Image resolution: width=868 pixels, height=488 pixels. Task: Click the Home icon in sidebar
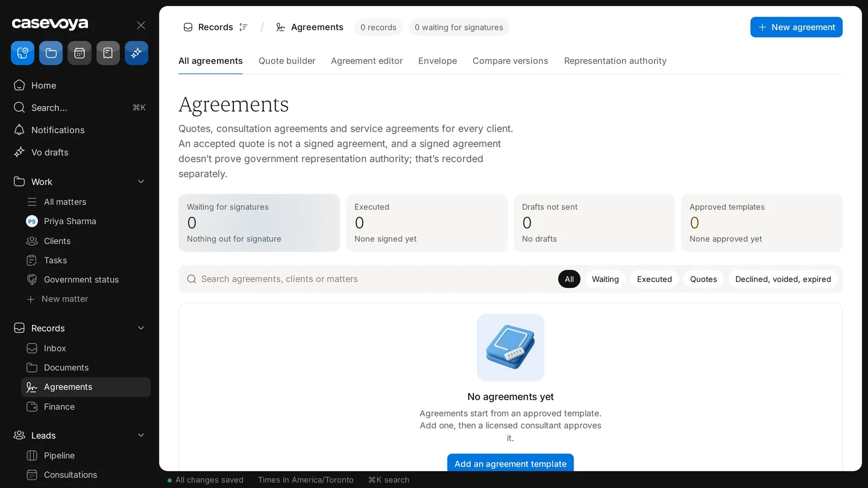[x=20, y=85]
